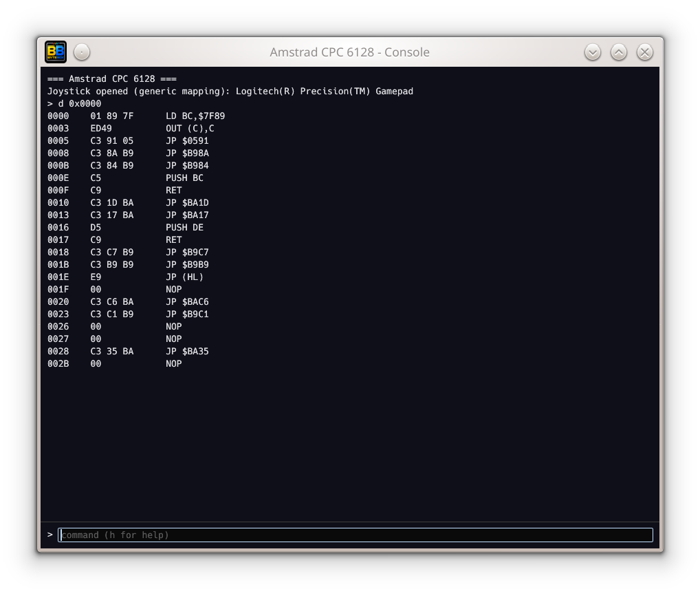Click opcode bytes 'C3 84 B9'
Image resolution: width=700 pixels, height=589 pixels.
(x=112, y=166)
